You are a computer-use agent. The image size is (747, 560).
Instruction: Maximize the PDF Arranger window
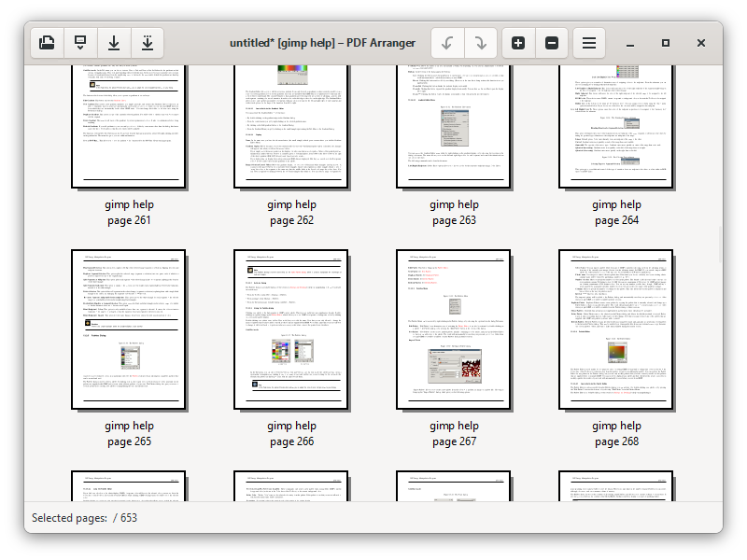pos(666,43)
